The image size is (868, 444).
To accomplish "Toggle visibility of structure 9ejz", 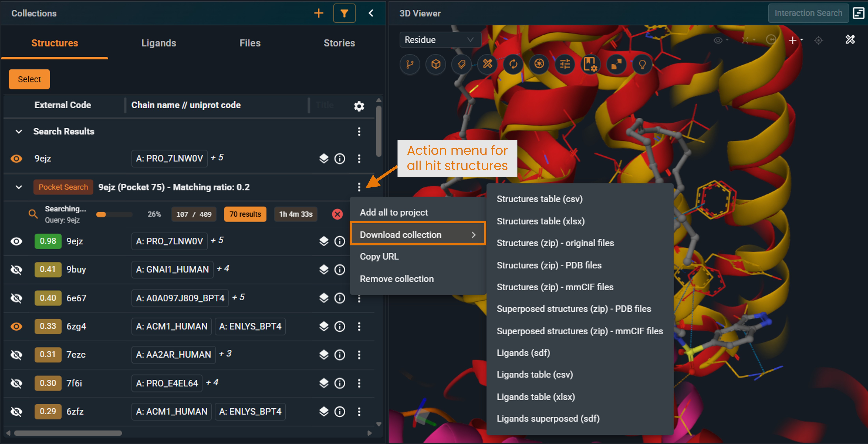I will (16, 159).
